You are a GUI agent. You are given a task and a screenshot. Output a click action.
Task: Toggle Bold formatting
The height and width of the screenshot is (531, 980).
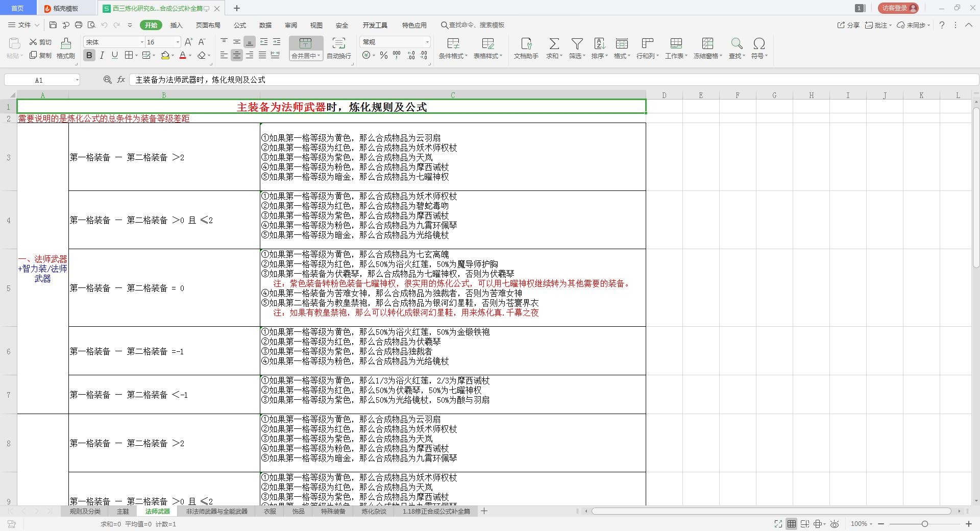tap(89, 55)
